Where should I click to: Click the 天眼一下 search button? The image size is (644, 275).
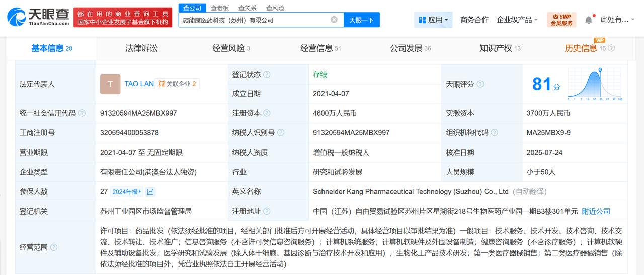(362, 20)
